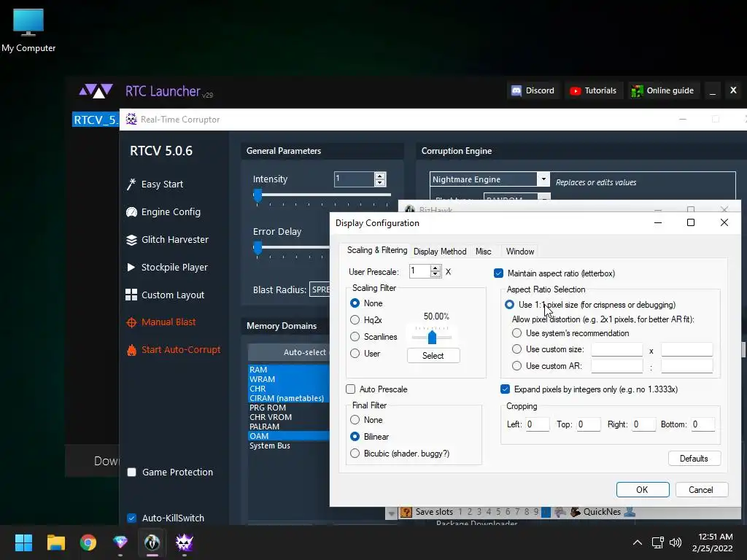747x560 pixels.
Task: Click the Intensity slider handle
Action: [x=258, y=195]
